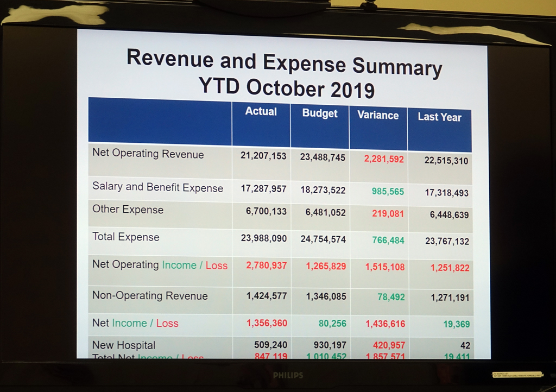Select the green 985,565 variance value
This screenshot has width=556, height=392.
[x=388, y=191]
